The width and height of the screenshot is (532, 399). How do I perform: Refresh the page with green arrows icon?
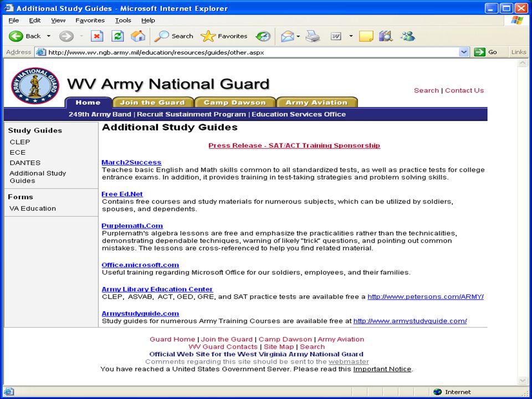coord(117,35)
